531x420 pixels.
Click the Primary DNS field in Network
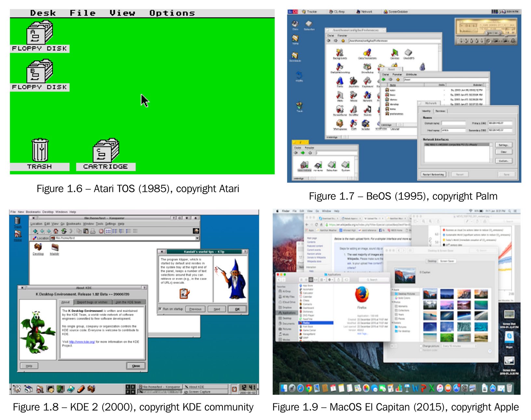click(x=500, y=123)
